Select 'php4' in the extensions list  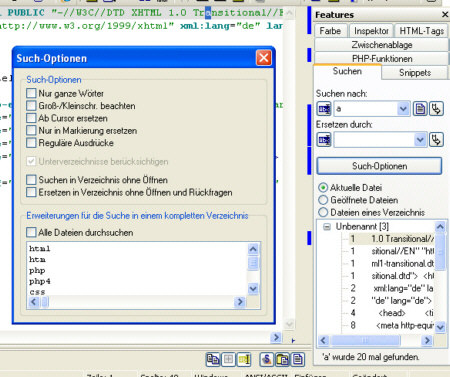(x=40, y=281)
